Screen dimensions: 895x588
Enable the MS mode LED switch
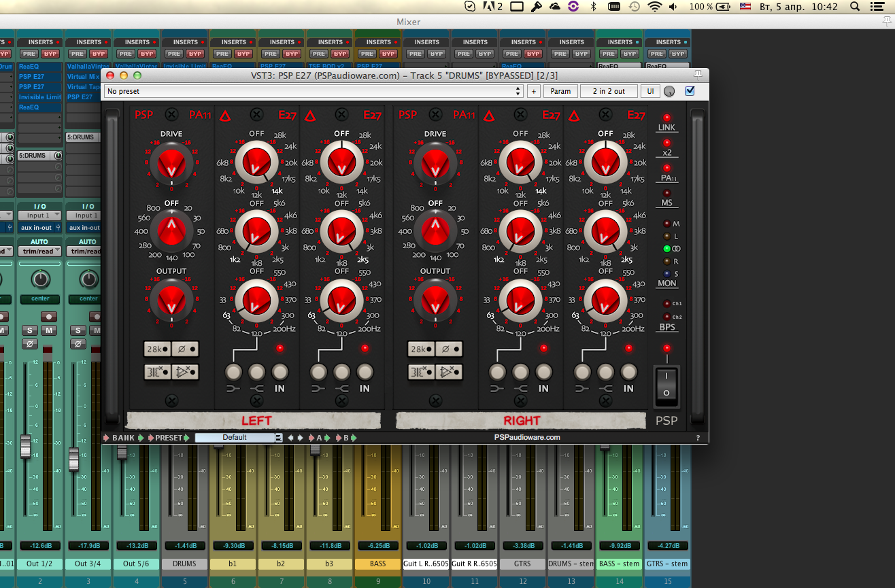click(666, 194)
